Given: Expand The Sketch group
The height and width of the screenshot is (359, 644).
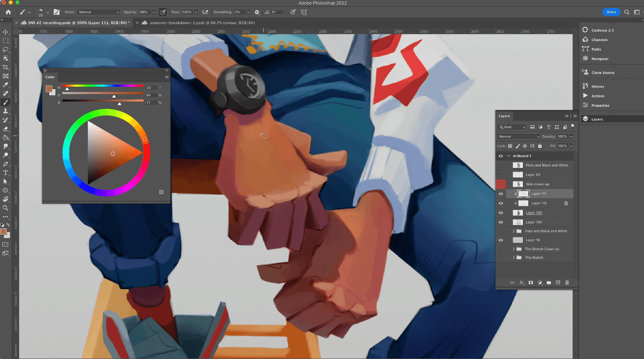Looking at the screenshot, I should pyautogui.click(x=514, y=258).
